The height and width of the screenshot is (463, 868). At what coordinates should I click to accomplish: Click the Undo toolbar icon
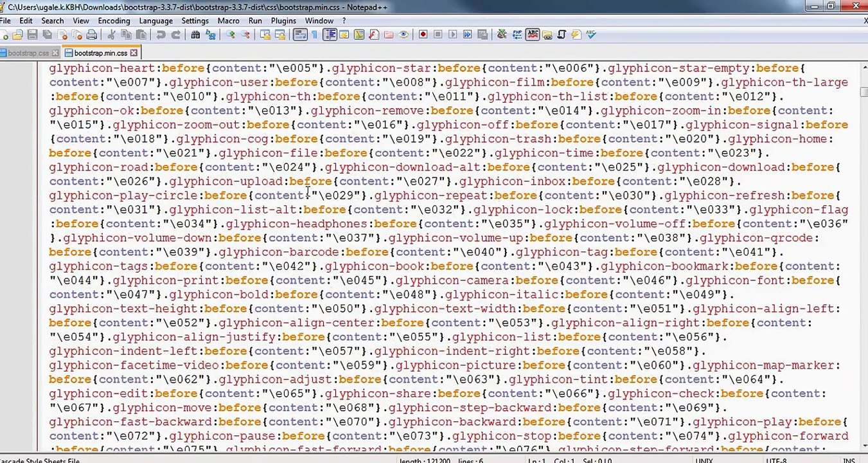(x=161, y=35)
